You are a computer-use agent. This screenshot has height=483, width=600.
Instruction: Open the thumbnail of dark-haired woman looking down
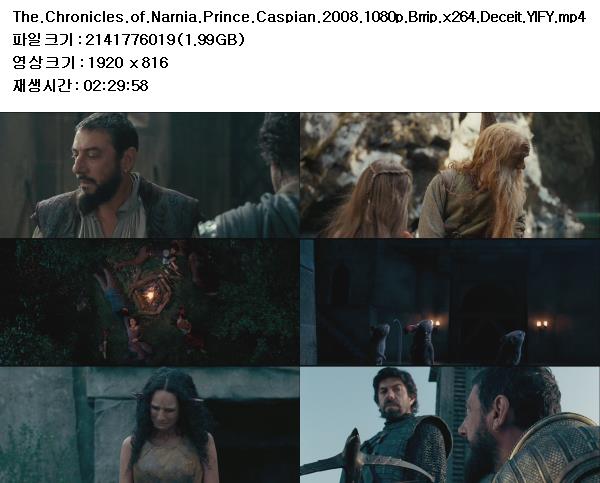[150, 425]
